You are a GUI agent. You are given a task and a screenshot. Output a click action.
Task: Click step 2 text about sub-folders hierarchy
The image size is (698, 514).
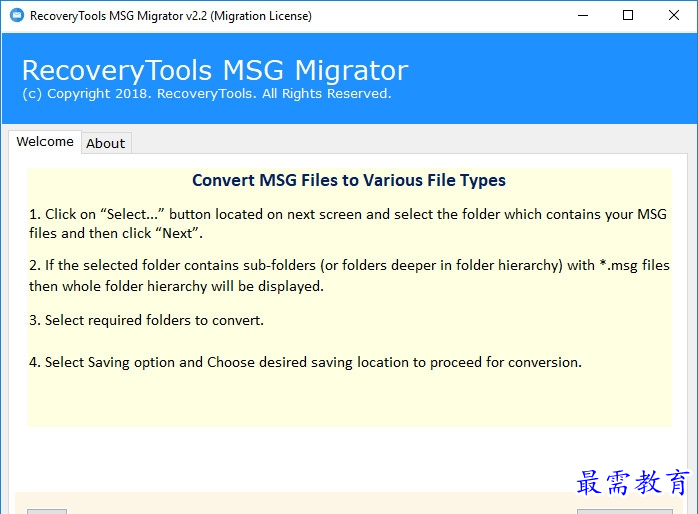coord(349,275)
